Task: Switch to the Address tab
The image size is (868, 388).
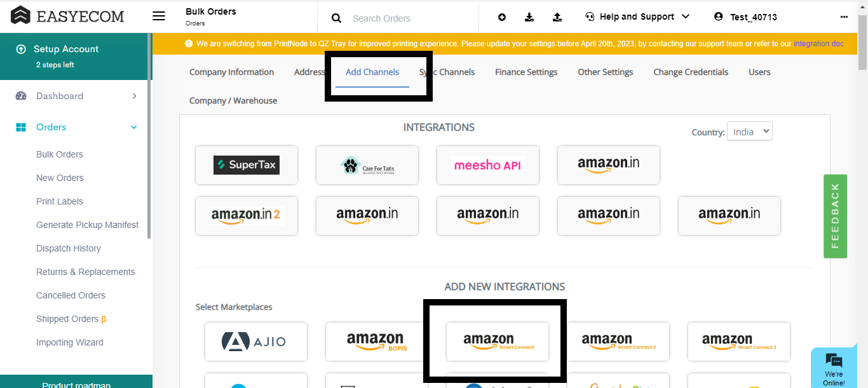Action: tap(309, 72)
